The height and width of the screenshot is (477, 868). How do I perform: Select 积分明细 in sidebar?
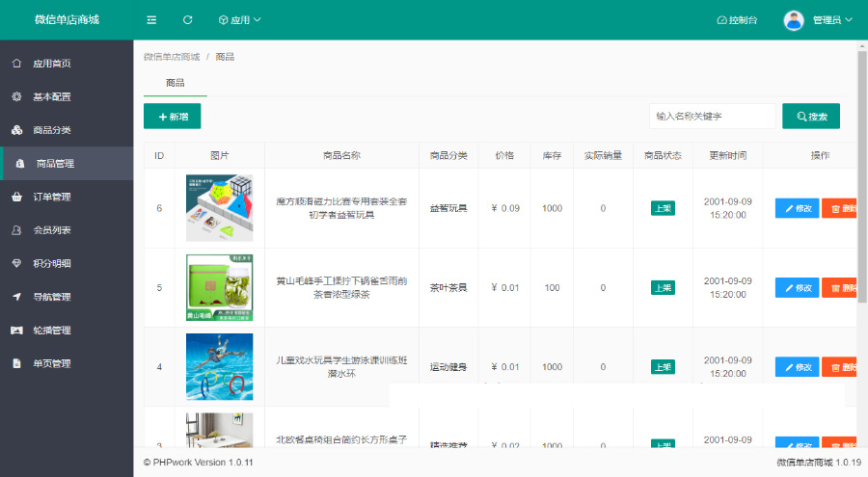pyautogui.click(x=52, y=263)
